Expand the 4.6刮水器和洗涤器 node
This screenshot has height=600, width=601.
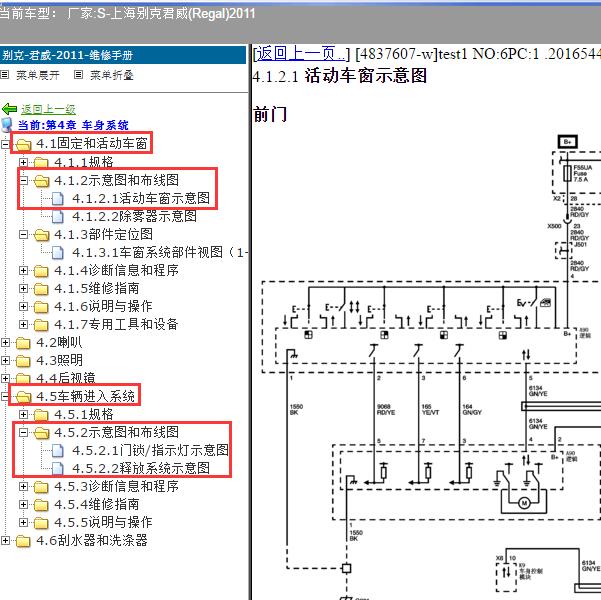tap(5, 541)
